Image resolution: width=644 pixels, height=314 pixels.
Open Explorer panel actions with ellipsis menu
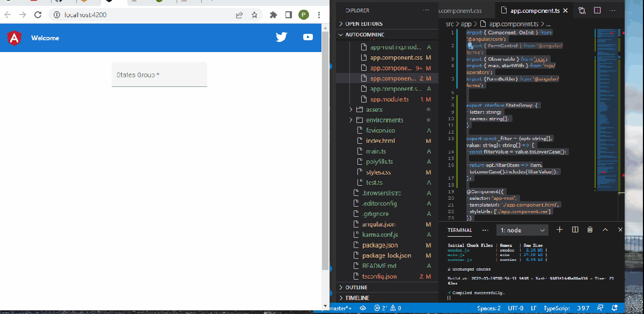(427, 10)
